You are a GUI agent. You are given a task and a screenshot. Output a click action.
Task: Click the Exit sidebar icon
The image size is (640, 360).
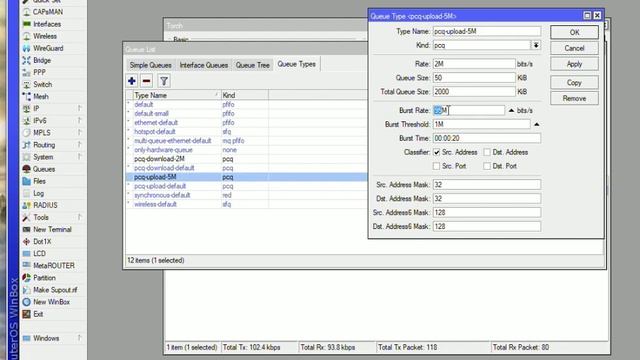27,314
